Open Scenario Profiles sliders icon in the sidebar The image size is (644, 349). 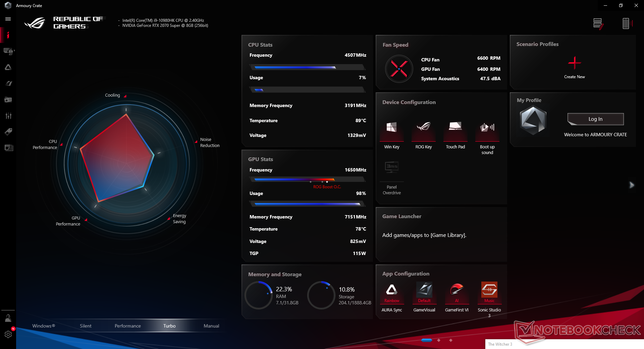point(8,116)
